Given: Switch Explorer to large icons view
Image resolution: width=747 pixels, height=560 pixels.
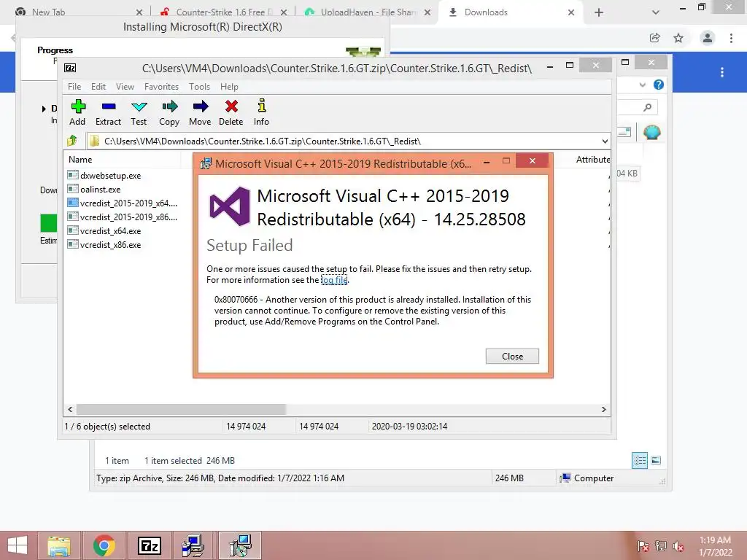Looking at the screenshot, I should [x=656, y=460].
